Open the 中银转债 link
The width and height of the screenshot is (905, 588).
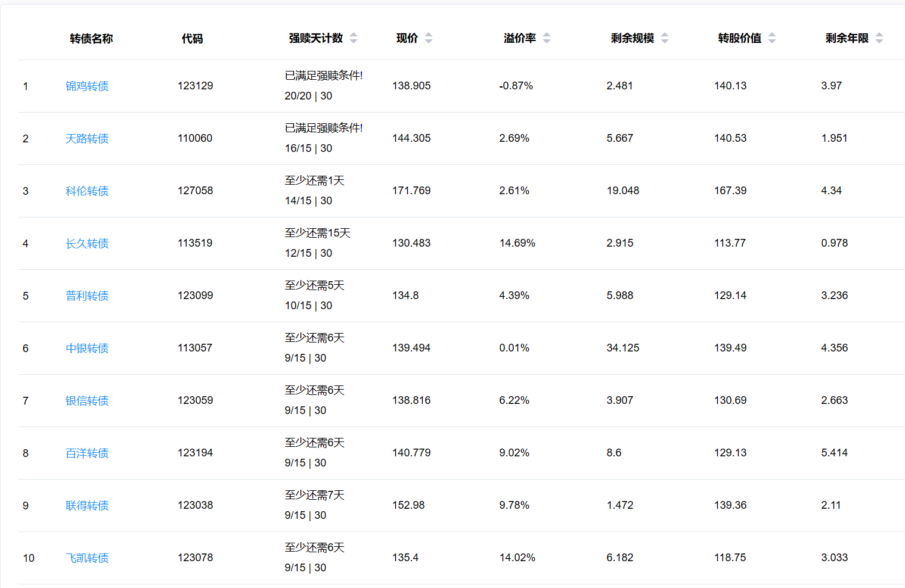[87, 349]
